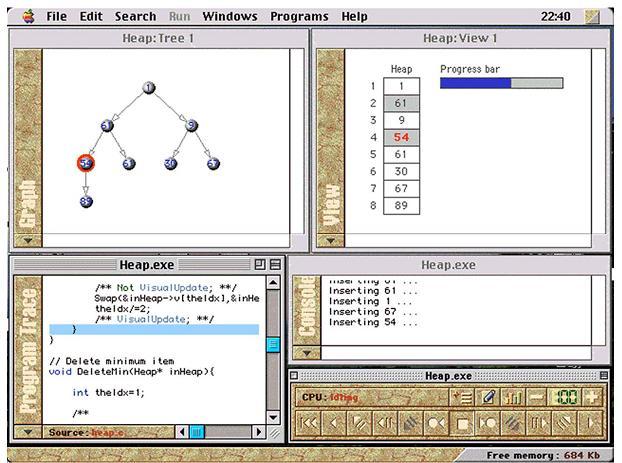The width and height of the screenshot is (622, 463).
Task: Click the Graph sidebar label
Action: pos(28,204)
